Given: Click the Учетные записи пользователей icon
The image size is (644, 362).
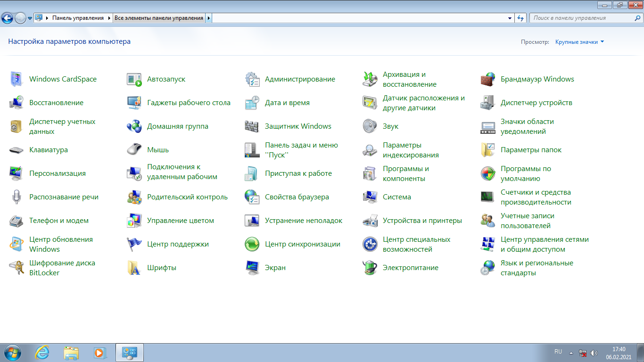Looking at the screenshot, I should [488, 221].
